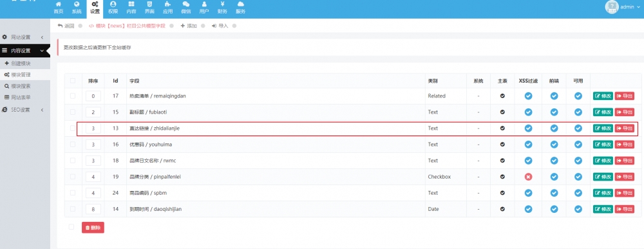Toggle 可用 status for zhidalianjie row
This screenshot has height=249, width=644.
578,128
